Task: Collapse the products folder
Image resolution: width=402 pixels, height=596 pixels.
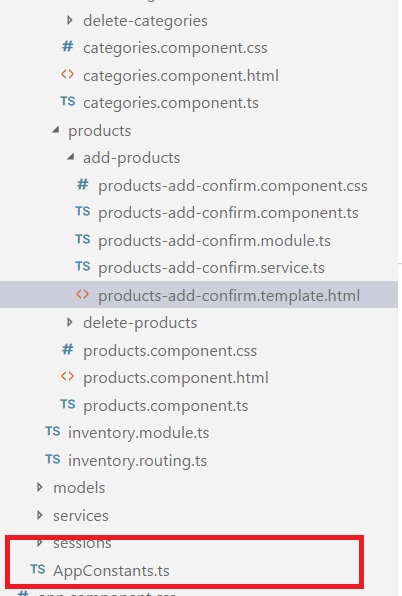Action: 56,130
